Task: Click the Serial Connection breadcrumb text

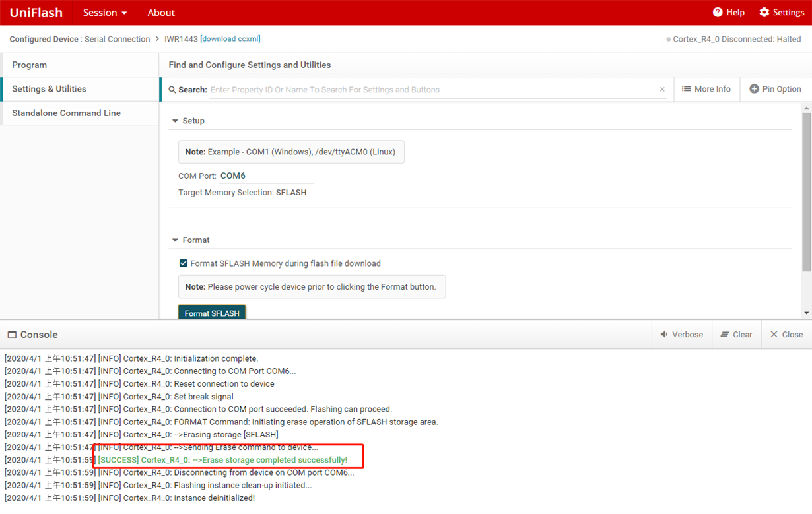Action: pyautogui.click(x=118, y=39)
